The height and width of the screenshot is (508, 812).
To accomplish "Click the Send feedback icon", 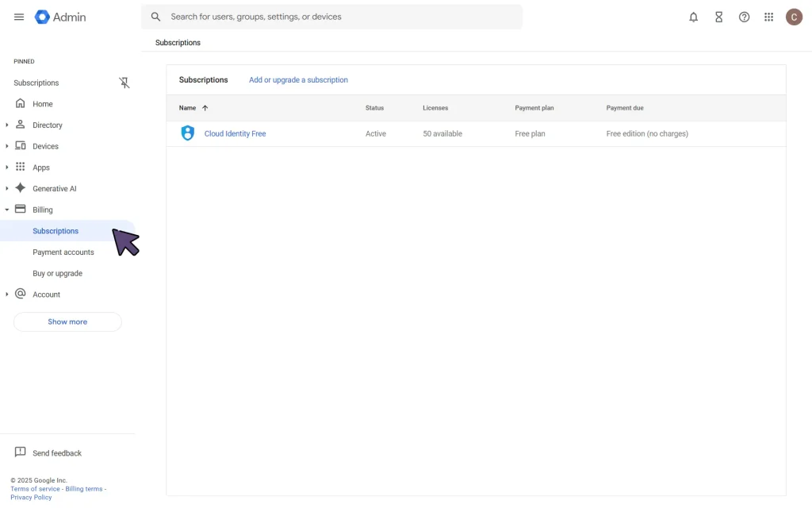I will click(x=20, y=452).
